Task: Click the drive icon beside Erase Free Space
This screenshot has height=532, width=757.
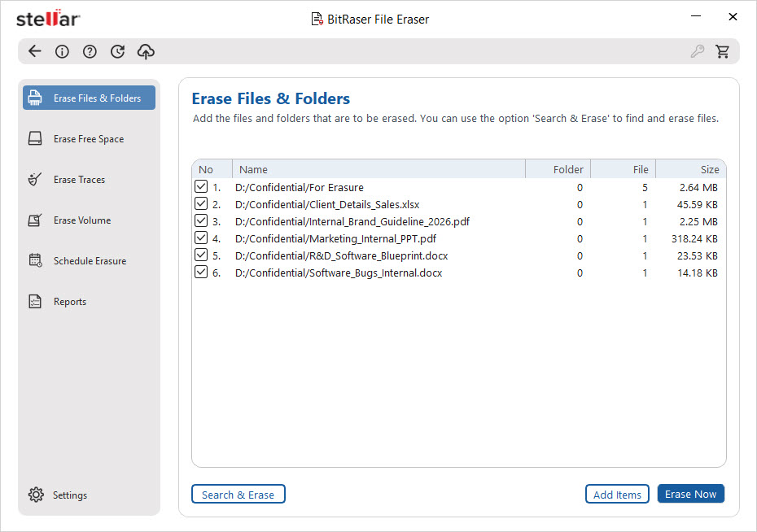Action: (x=35, y=138)
